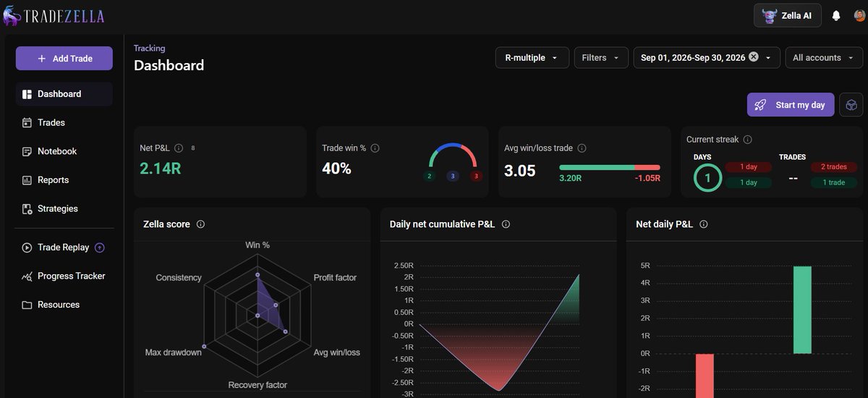
Task: Click the Notebook icon
Action: [27, 151]
